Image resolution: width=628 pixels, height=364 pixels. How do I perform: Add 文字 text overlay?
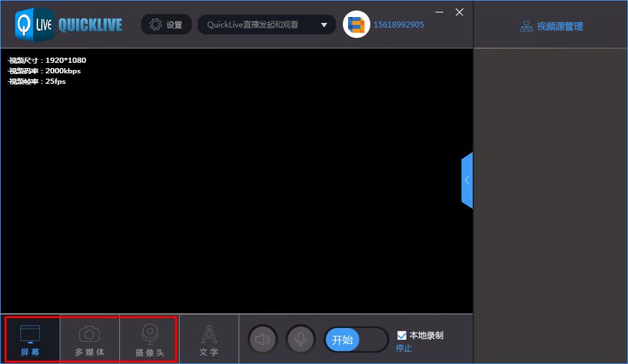(208, 340)
